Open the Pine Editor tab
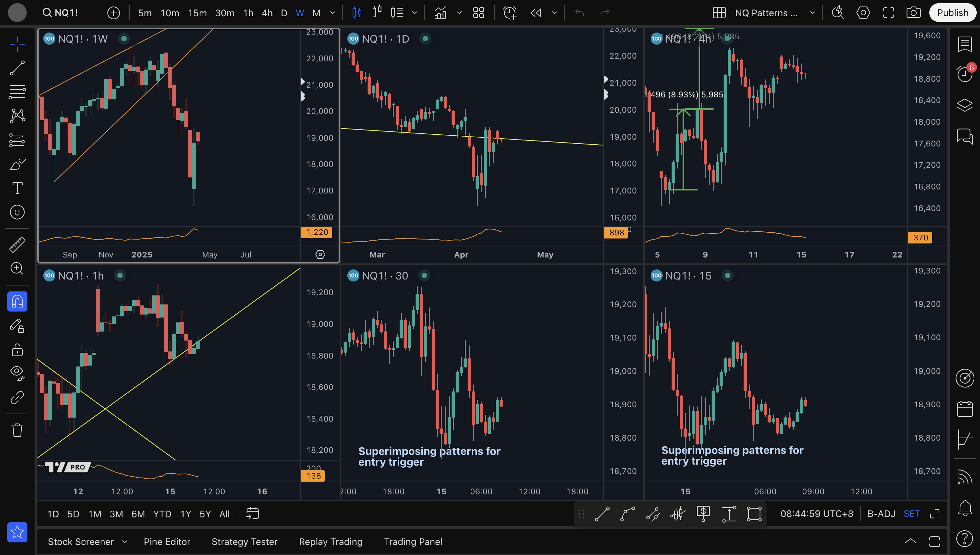The width and height of the screenshot is (980, 555). pos(167,542)
